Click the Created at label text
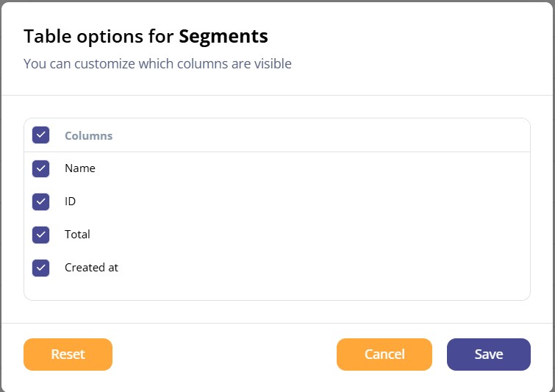The height and width of the screenshot is (392, 555). click(x=91, y=268)
